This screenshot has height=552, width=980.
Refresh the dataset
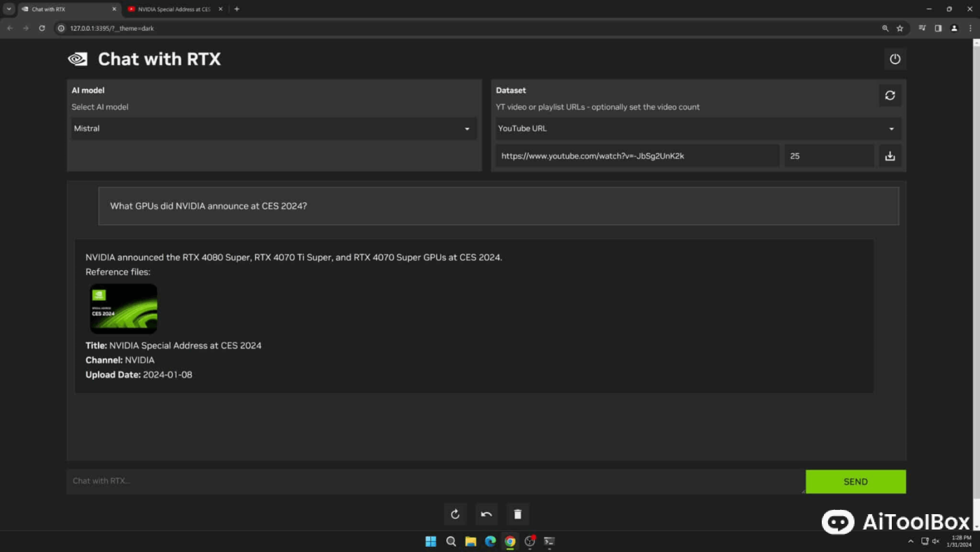coord(890,95)
